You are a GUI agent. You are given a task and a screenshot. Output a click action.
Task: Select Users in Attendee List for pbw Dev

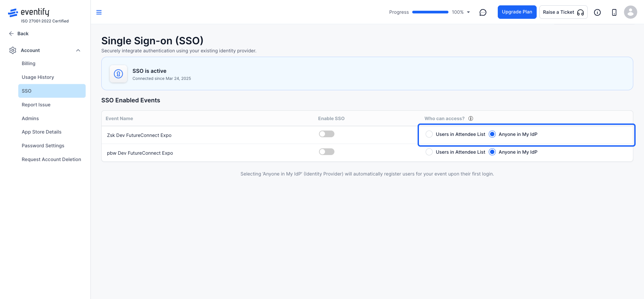point(429,152)
